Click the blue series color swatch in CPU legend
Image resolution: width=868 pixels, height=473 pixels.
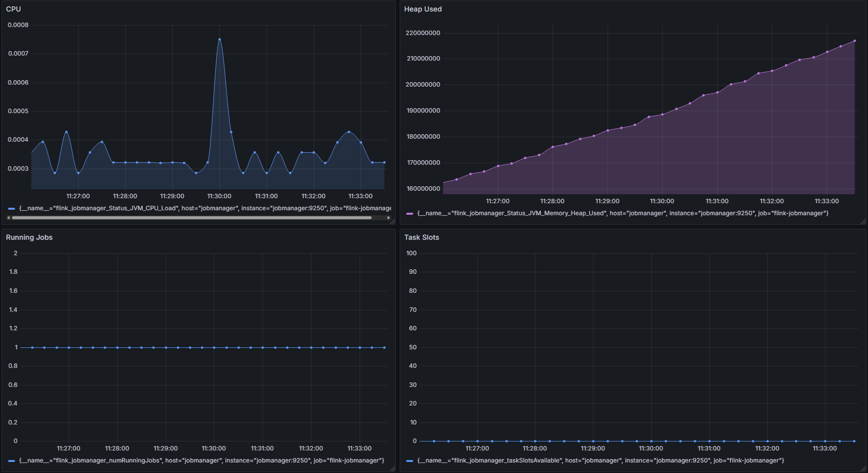[12, 209]
